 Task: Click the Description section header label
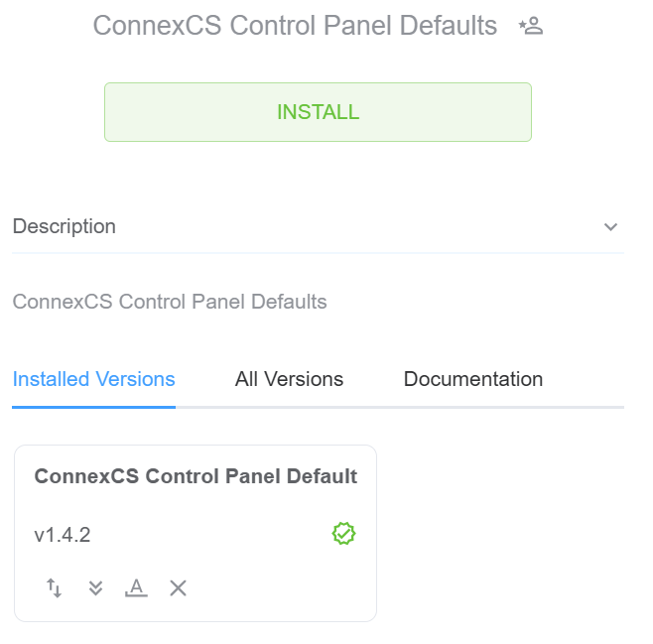click(x=65, y=227)
